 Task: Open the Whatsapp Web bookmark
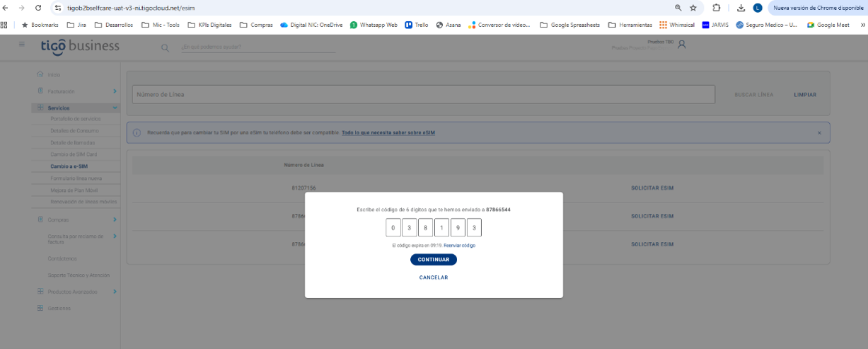(x=374, y=25)
